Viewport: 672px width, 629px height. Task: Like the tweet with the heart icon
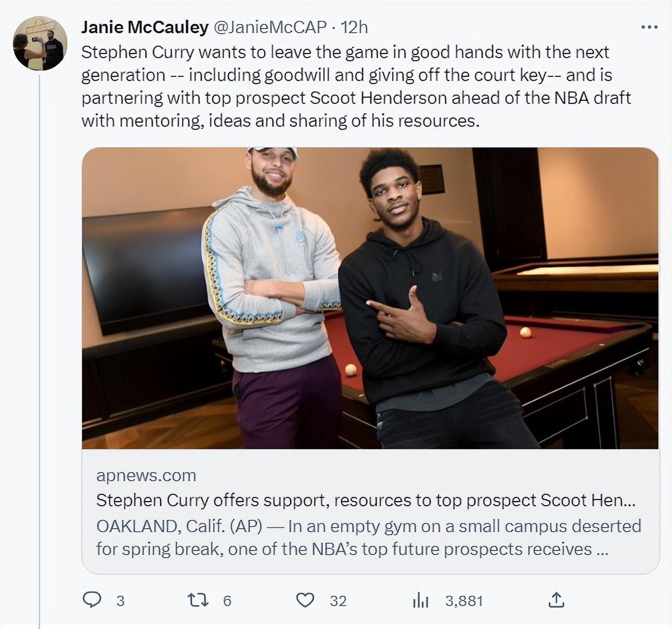(305, 600)
